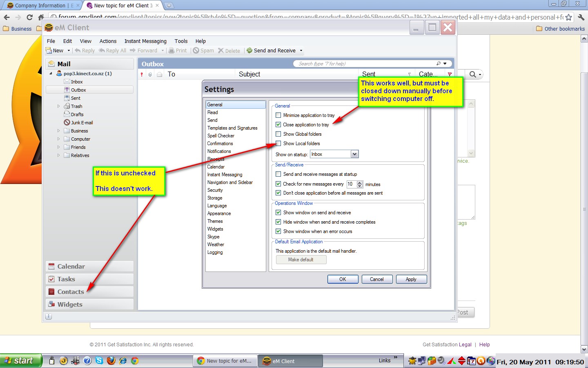Click Apply in Settings dialog
This screenshot has width=588, height=368.
(411, 279)
